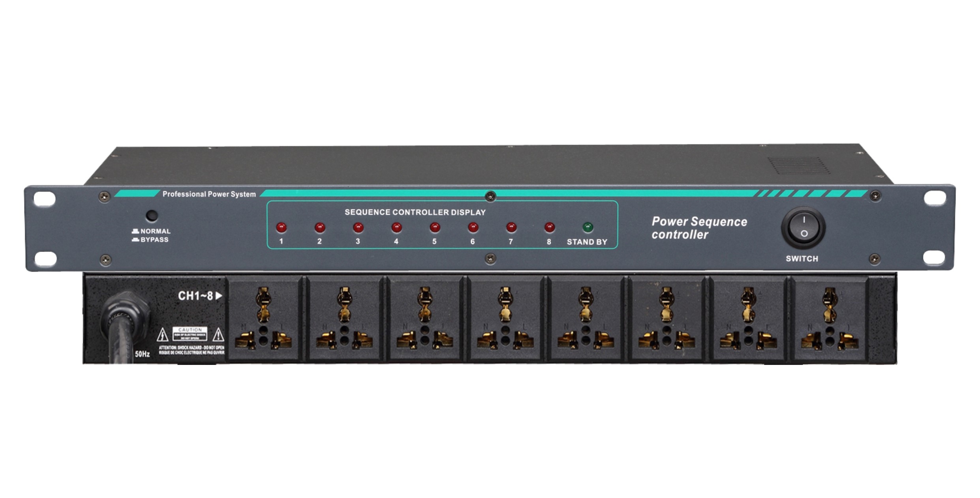The image size is (980, 498).
Task: Click red LED indicator for channel 5
Action: [435, 227]
